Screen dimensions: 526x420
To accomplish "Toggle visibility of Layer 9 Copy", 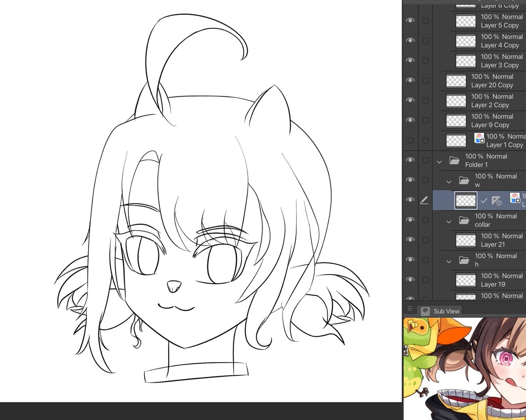I will (x=410, y=120).
